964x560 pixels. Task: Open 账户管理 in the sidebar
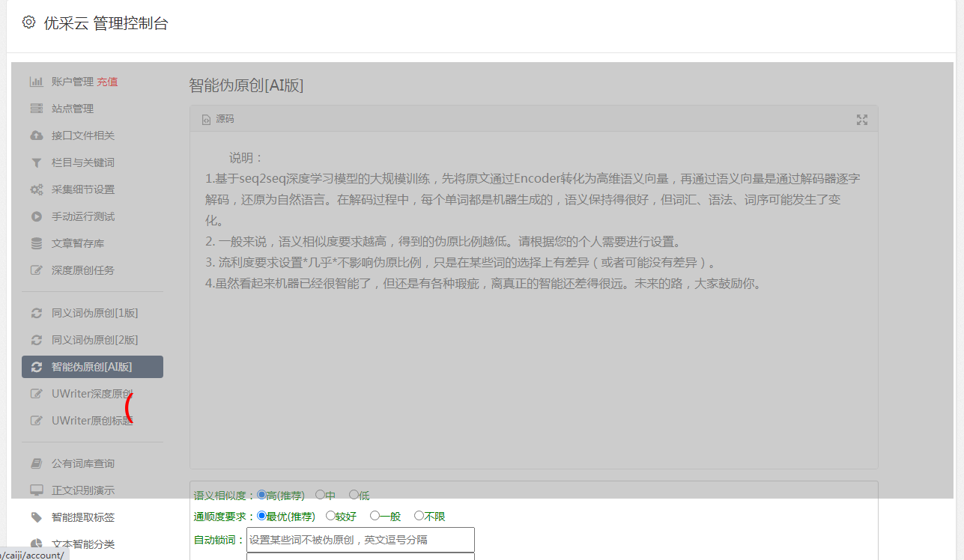tap(73, 82)
